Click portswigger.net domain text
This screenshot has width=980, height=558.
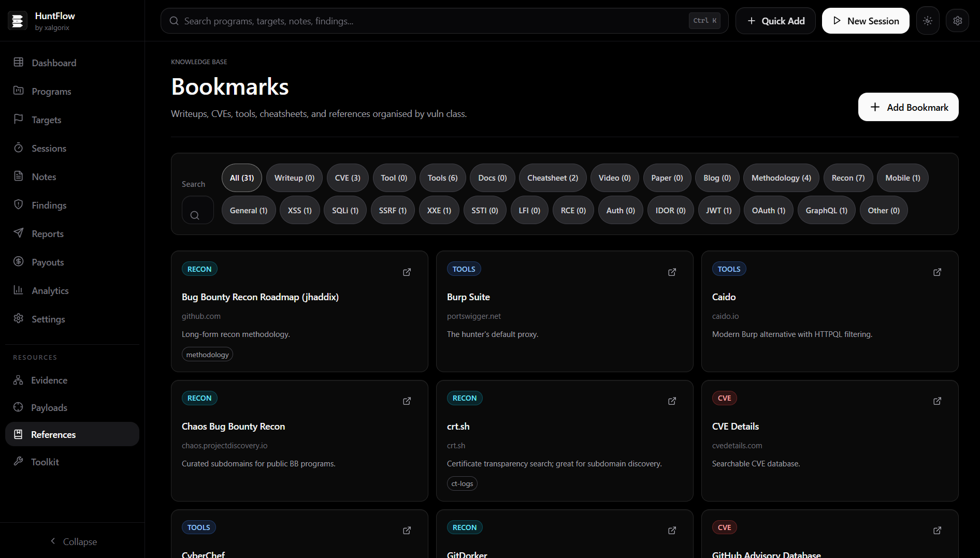click(x=474, y=316)
